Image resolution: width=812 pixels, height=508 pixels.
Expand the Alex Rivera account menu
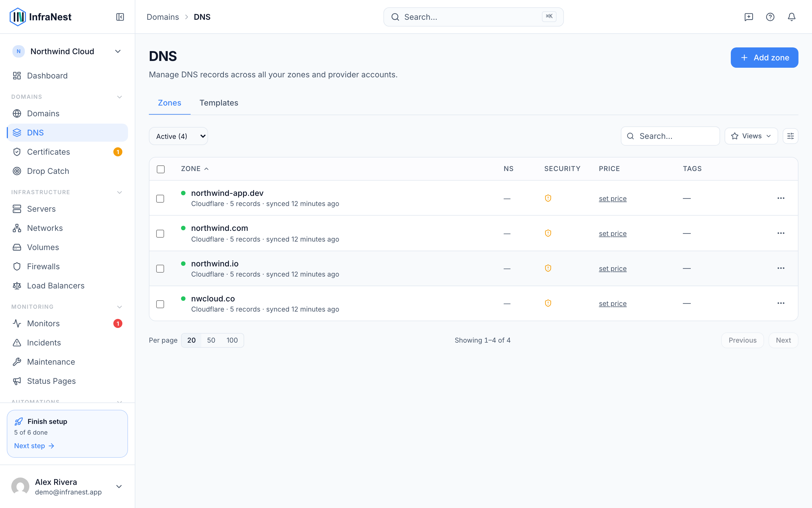[119, 487]
